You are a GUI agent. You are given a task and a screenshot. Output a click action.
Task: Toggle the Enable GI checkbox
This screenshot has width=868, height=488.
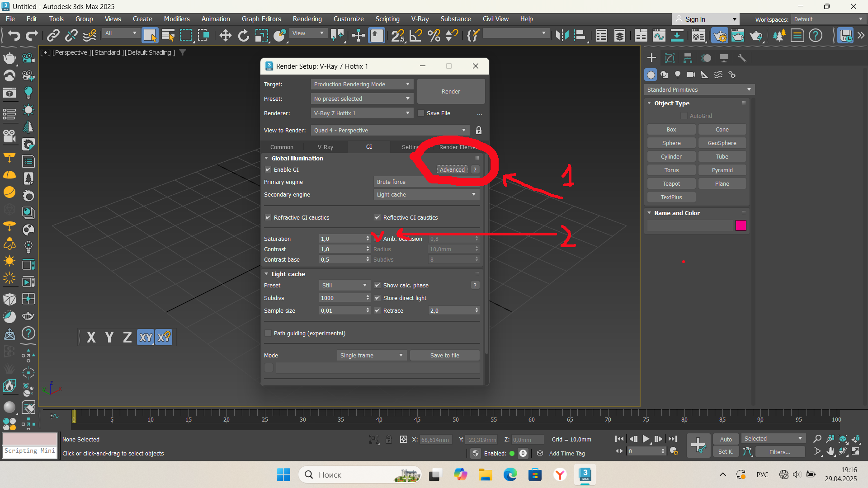point(268,170)
